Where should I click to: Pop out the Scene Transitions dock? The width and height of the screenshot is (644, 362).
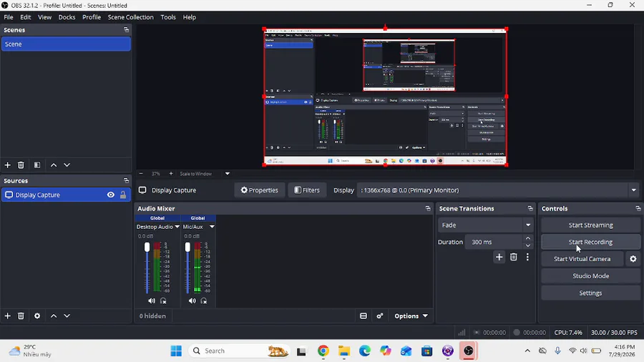coord(530,208)
